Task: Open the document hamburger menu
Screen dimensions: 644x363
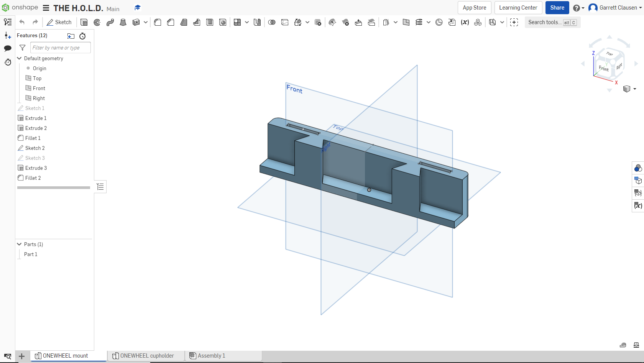Action: pos(46,8)
